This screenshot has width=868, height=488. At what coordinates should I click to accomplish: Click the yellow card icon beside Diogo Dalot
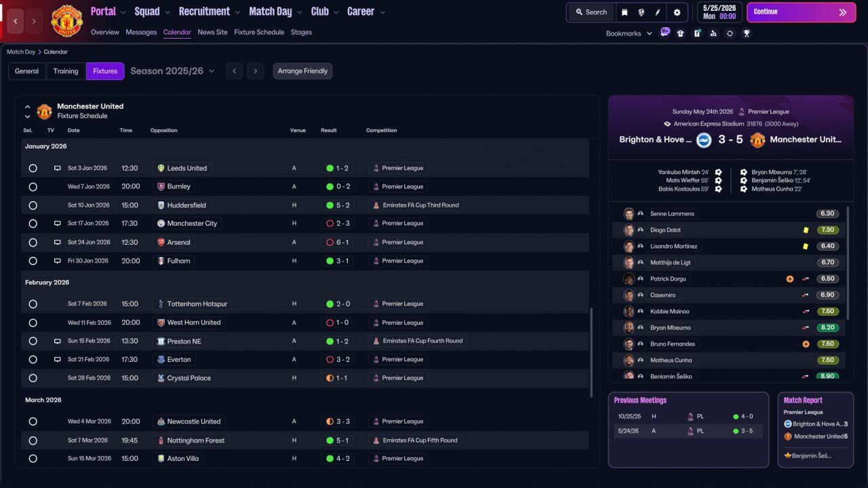[x=806, y=230]
